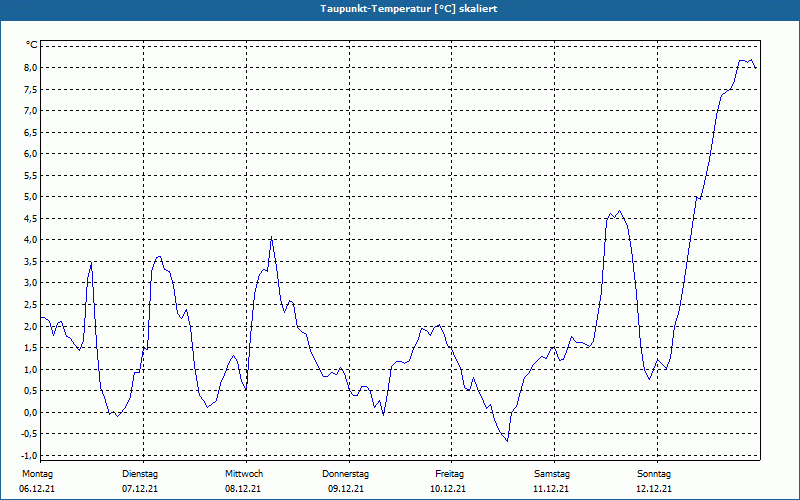The image size is (800, 500).
Task: Click the 0,5 y-axis label
Action: pyautogui.click(x=31, y=391)
